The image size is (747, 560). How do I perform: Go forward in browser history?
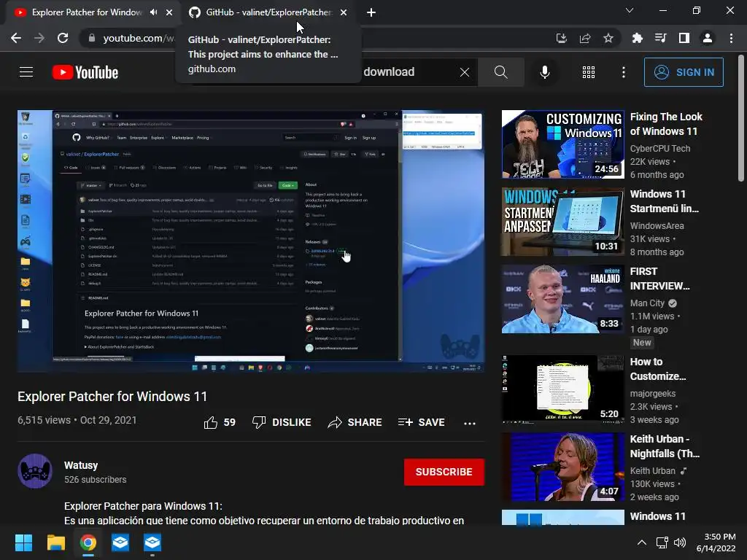[x=39, y=38]
